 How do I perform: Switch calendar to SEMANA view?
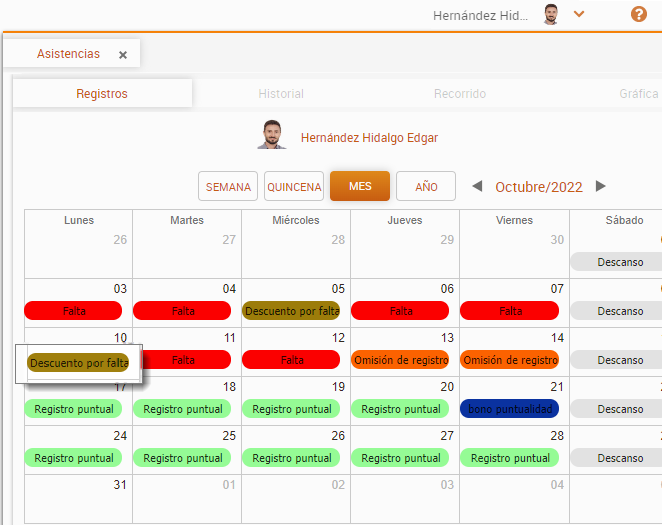click(x=228, y=187)
